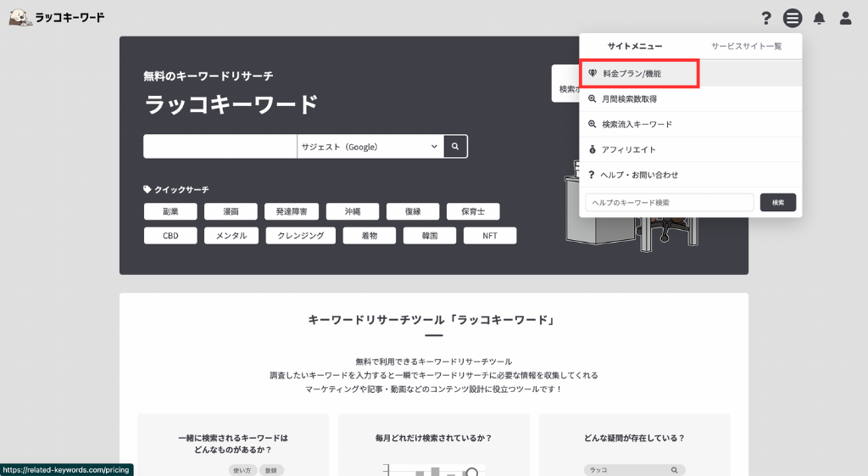
Task: Click the money bag icon beside アフィリエイト
Action: [x=593, y=149]
